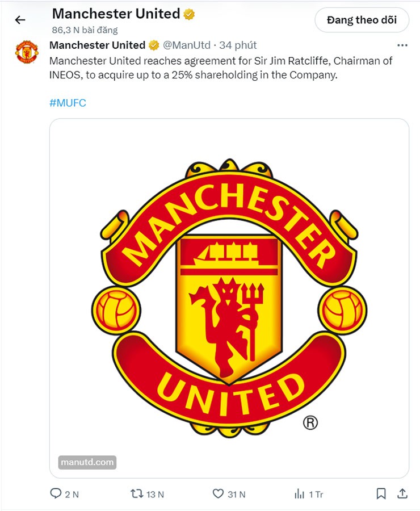Click the manutd.com link card label
The height and width of the screenshot is (511, 420).
coord(87,462)
